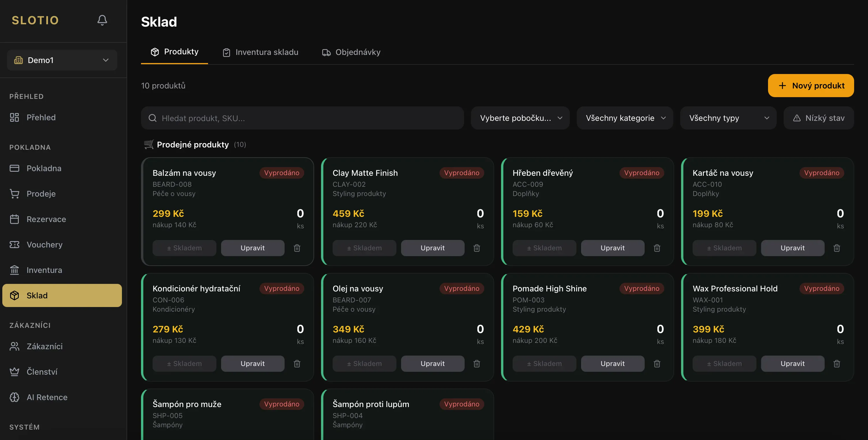Click ± Skladem on Wax Professional Hold
Screen dimensions: 868x440
(x=724, y=364)
